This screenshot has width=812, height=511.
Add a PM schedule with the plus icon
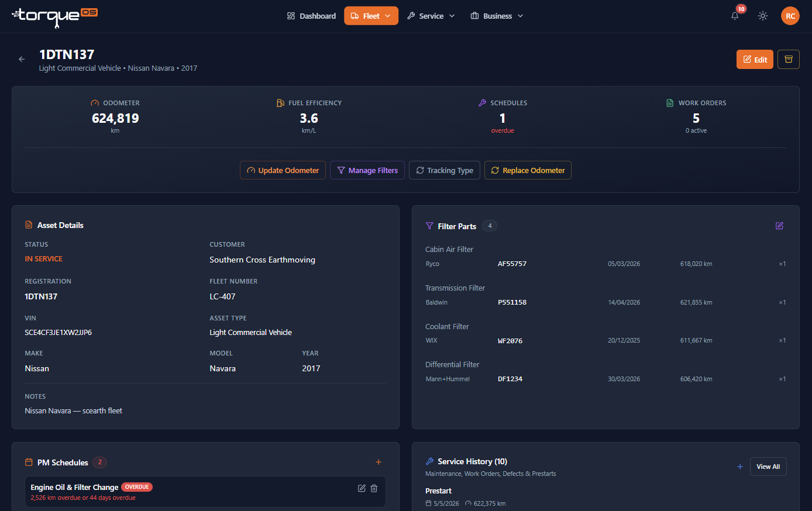(x=379, y=462)
